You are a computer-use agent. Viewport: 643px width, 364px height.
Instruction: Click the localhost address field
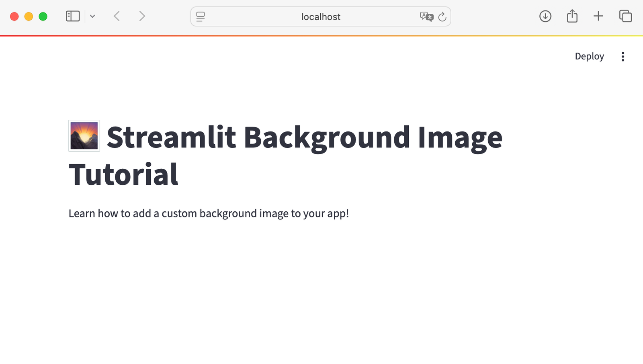click(320, 16)
